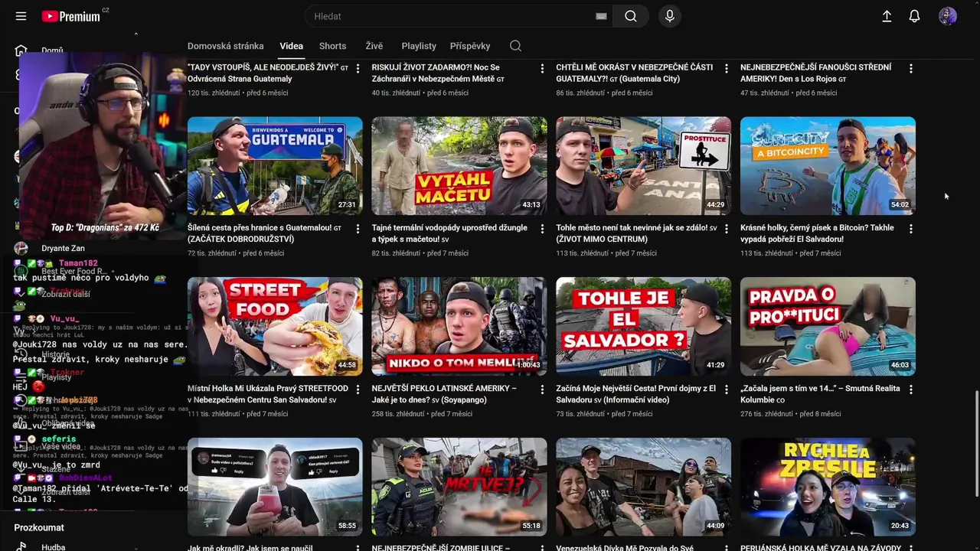The image size is (980, 551).
Task: Open the Guatemala border video thumbnail
Action: coord(275,166)
